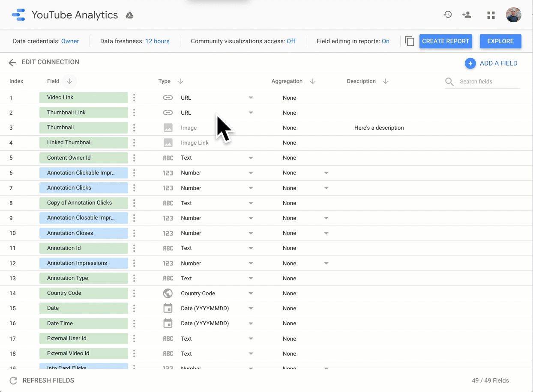
Task: Click the Create Report button
Action: [446, 41]
